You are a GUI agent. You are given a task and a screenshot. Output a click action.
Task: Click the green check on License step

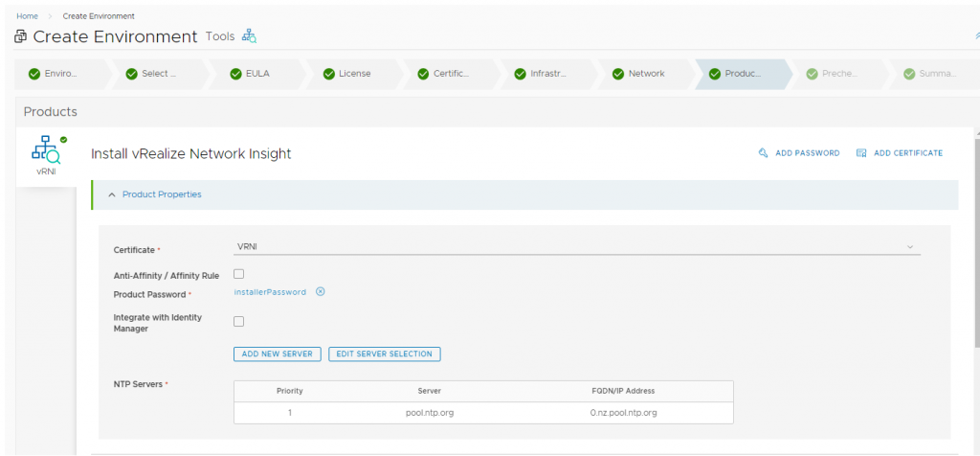329,74
